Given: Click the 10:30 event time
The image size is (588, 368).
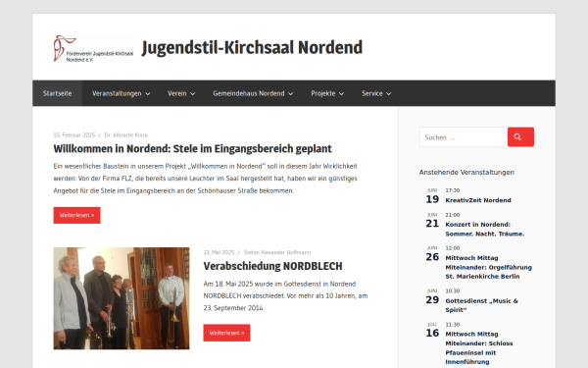Looking at the screenshot, I should (452, 291).
